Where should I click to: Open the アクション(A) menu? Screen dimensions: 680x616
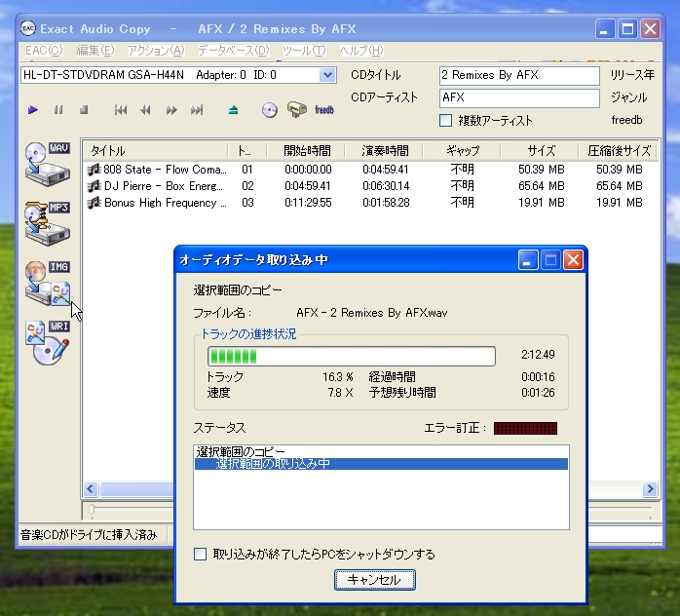pos(156,51)
